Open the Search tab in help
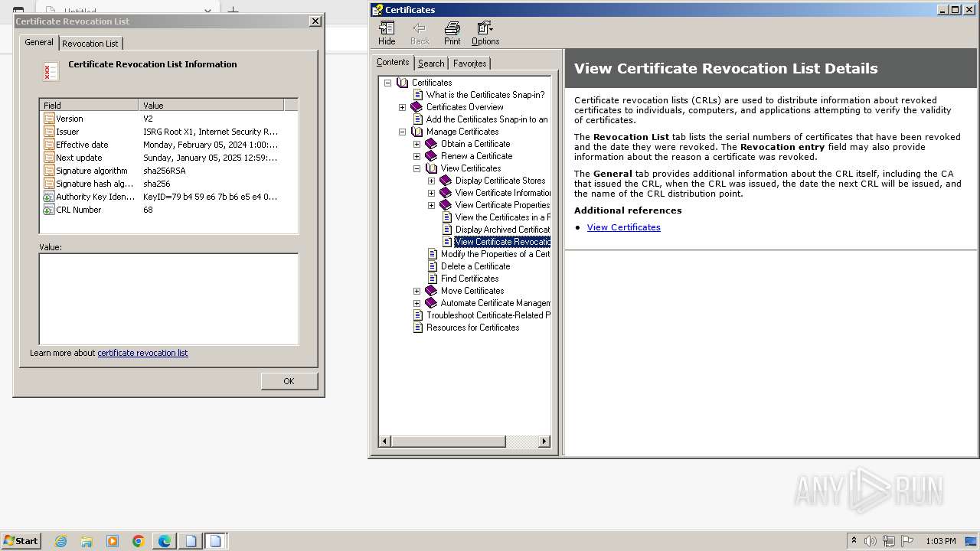This screenshot has width=980, height=551. tap(431, 64)
